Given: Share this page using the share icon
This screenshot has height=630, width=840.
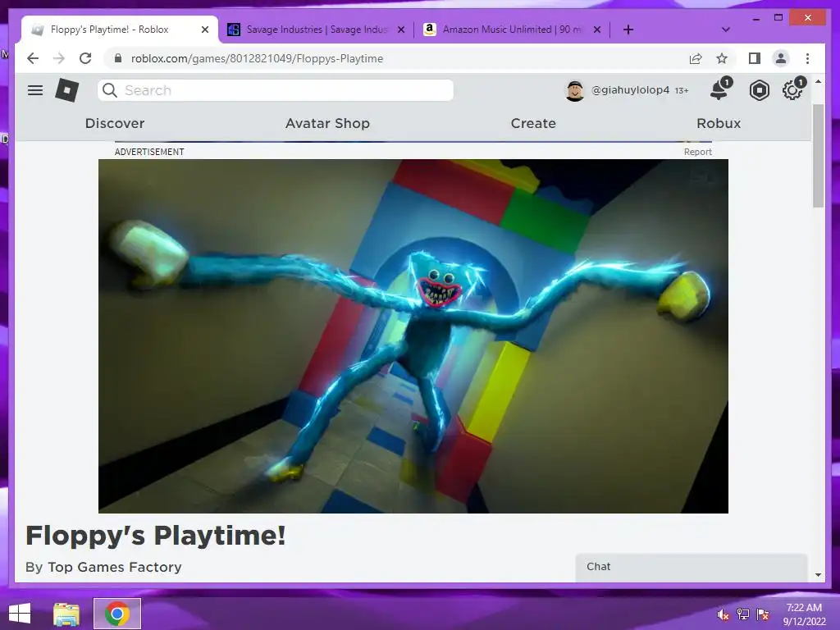Looking at the screenshot, I should (x=696, y=58).
